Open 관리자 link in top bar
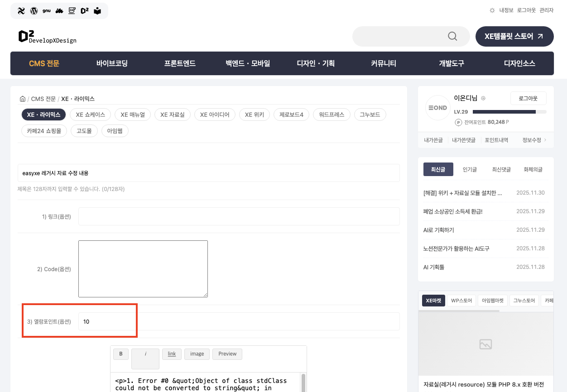 [547, 10]
